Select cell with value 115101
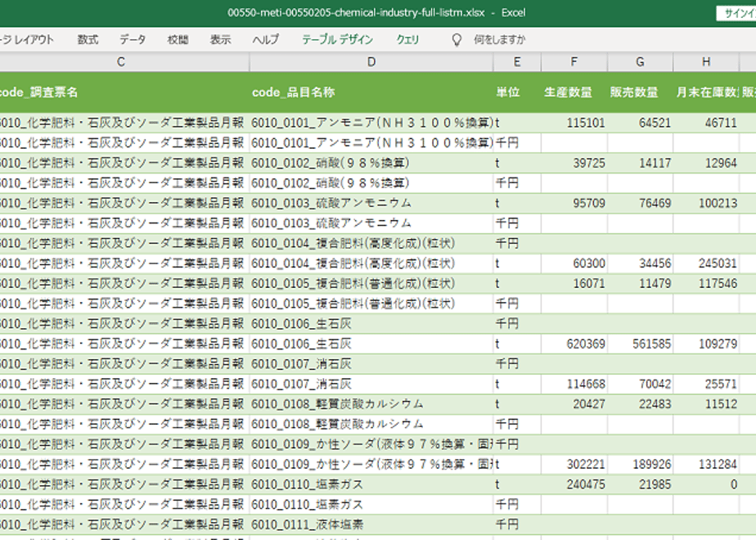This screenshot has width=756, height=540. (x=574, y=123)
